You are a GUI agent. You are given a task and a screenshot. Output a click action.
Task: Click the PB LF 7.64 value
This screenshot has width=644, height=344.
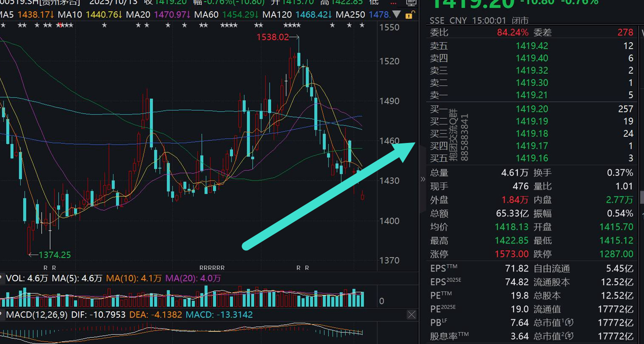click(520, 323)
